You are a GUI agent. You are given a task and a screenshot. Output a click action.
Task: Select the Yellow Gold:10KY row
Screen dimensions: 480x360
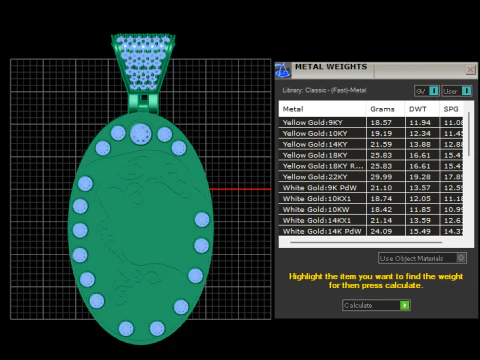(x=371, y=133)
